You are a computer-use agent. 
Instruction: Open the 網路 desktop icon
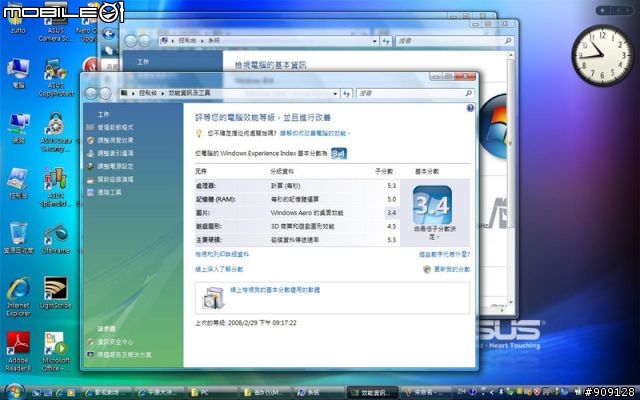point(18,129)
